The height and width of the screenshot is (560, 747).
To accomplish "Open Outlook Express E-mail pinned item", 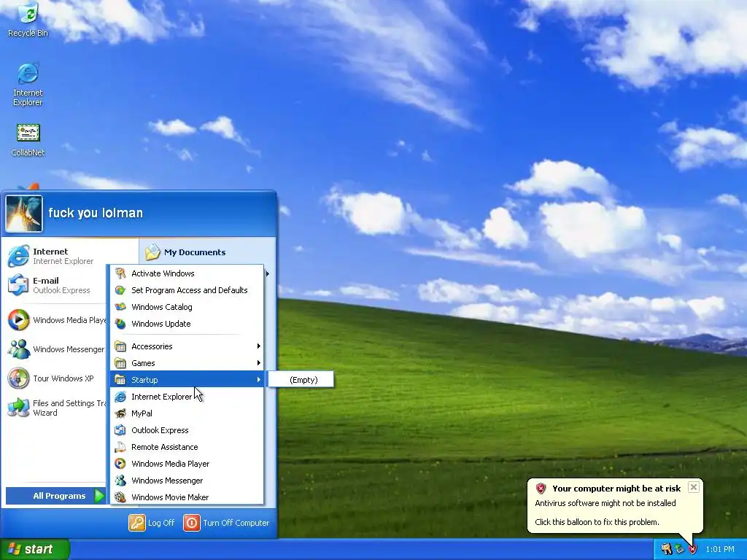I will pyautogui.click(x=55, y=285).
